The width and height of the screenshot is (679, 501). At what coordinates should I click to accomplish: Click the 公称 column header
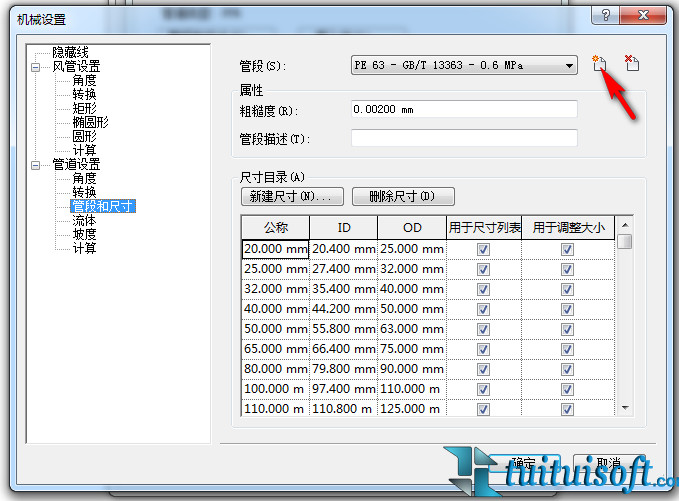(275, 228)
